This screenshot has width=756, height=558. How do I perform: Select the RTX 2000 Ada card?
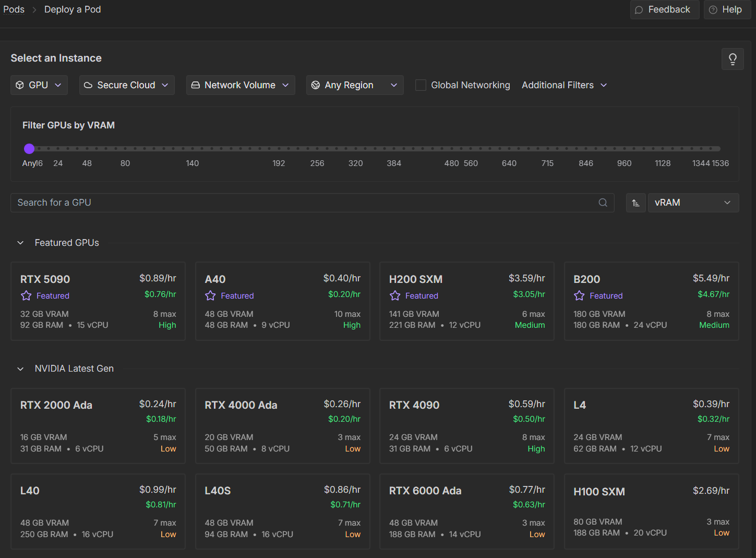[x=98, y=426]
